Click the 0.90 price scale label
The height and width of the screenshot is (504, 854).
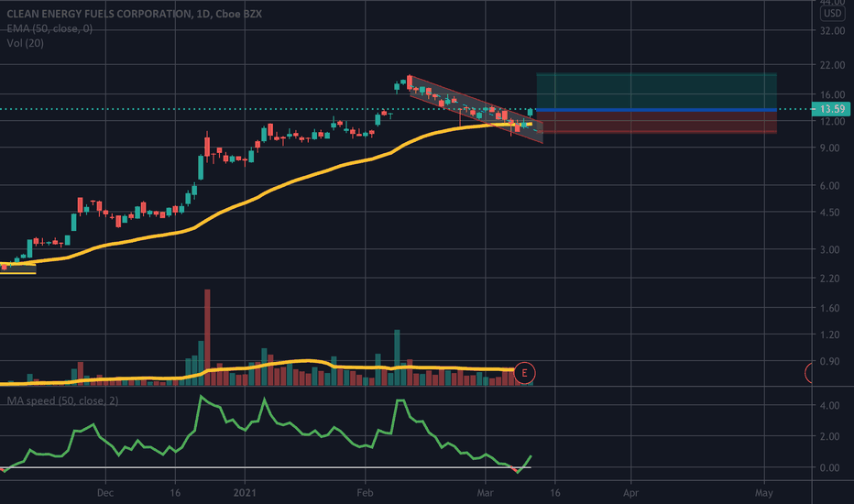click(829, 361)
